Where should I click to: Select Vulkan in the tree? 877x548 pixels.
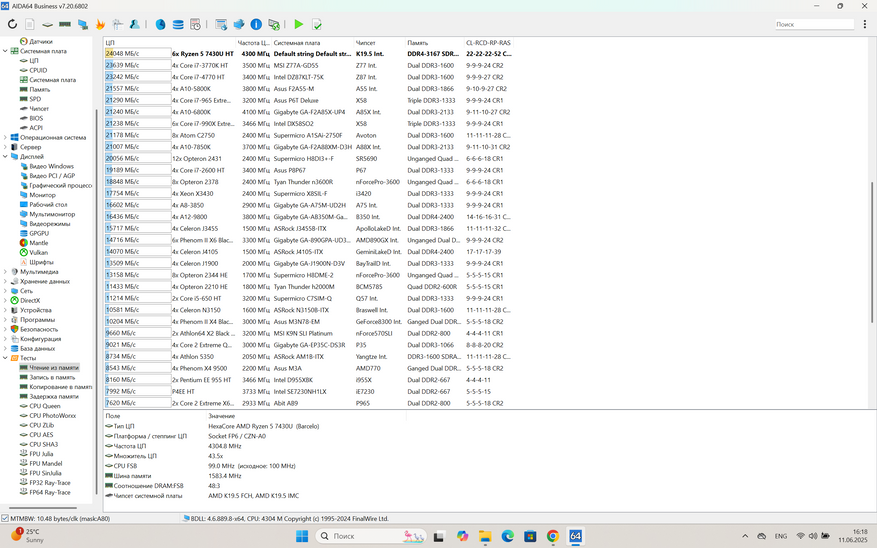point(39,252)
